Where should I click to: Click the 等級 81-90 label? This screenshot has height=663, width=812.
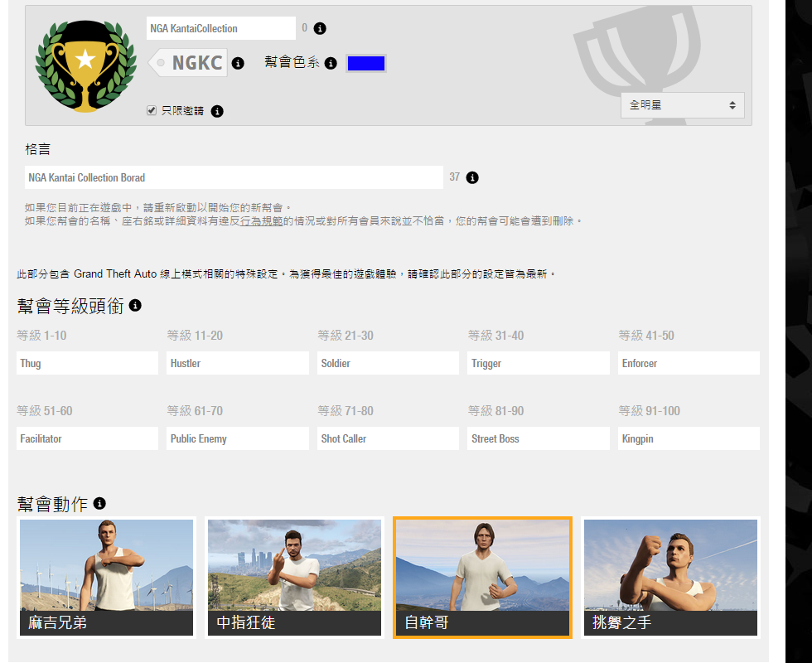tap(495, 411)
